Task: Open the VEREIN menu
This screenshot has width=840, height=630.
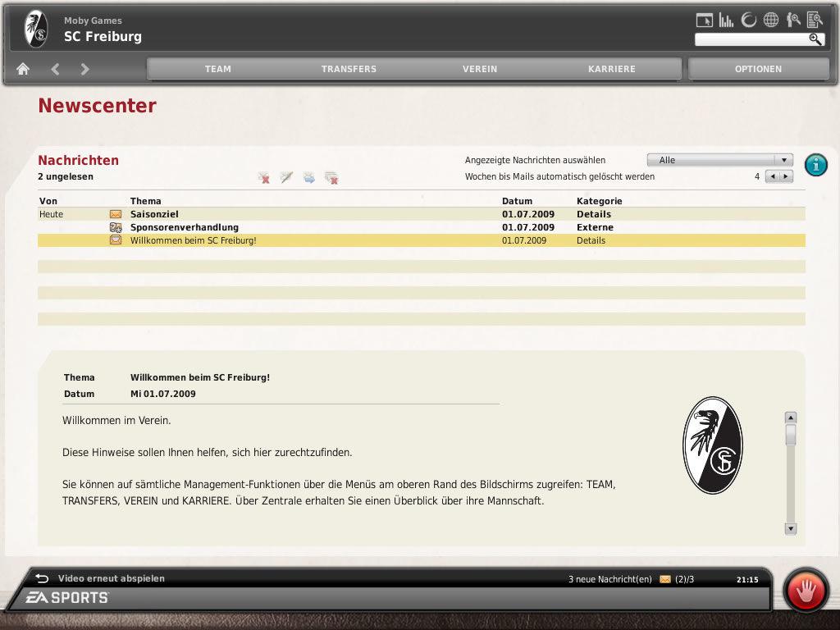Action: tap(480, 69)
